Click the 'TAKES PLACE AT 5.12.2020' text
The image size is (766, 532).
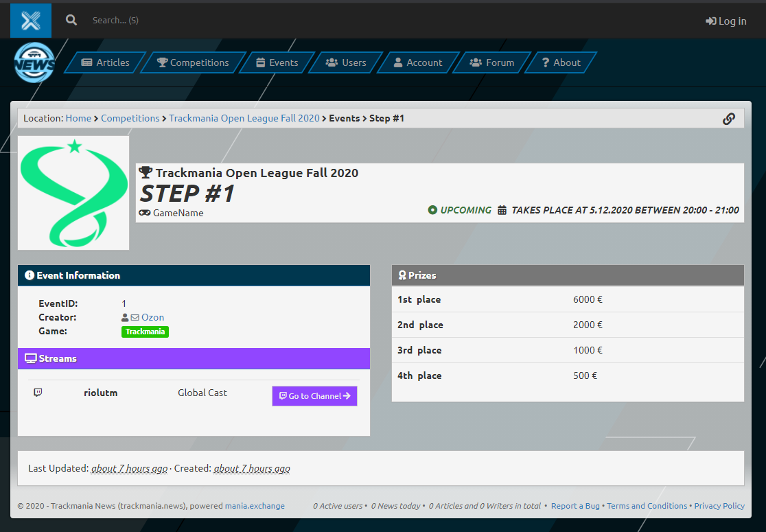tap(572, 210)
